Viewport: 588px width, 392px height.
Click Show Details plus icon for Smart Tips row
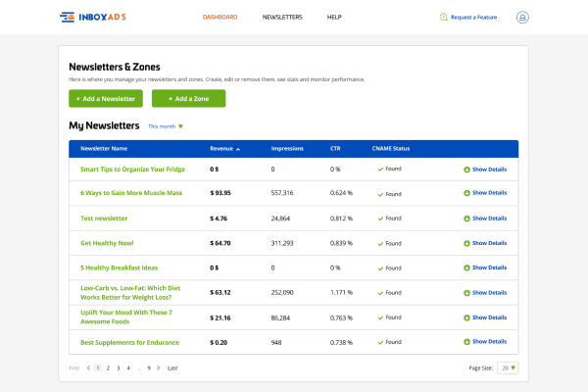pos(466,170)
